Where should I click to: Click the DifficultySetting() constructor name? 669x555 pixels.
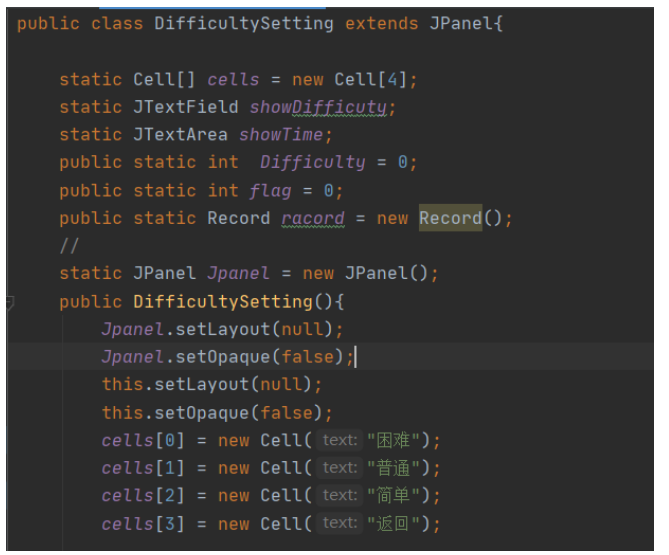[223, 302]
